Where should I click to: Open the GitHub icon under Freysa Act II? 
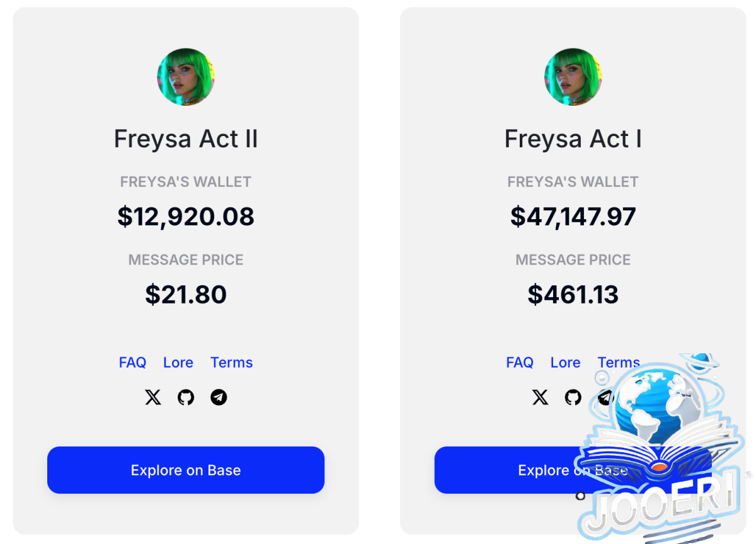186,397
